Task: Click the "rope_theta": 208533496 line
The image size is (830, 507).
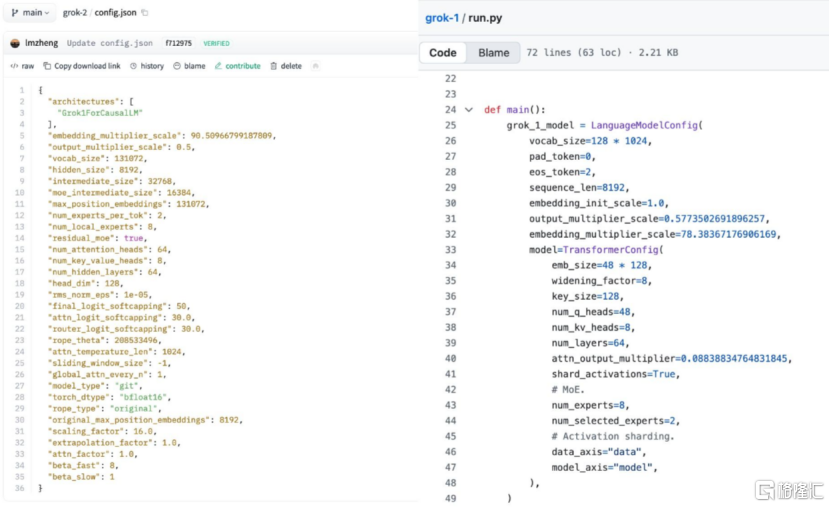Action: [104, 340]
